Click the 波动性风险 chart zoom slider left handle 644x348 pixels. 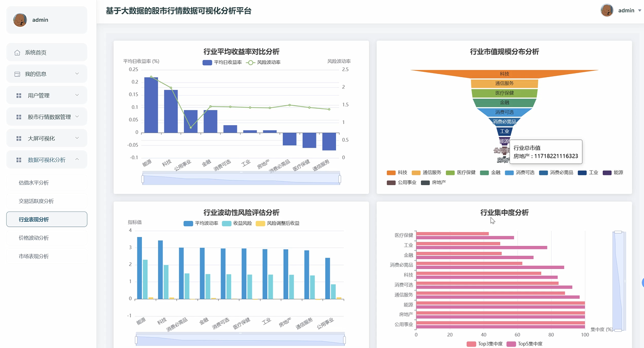tap(136, 340)
